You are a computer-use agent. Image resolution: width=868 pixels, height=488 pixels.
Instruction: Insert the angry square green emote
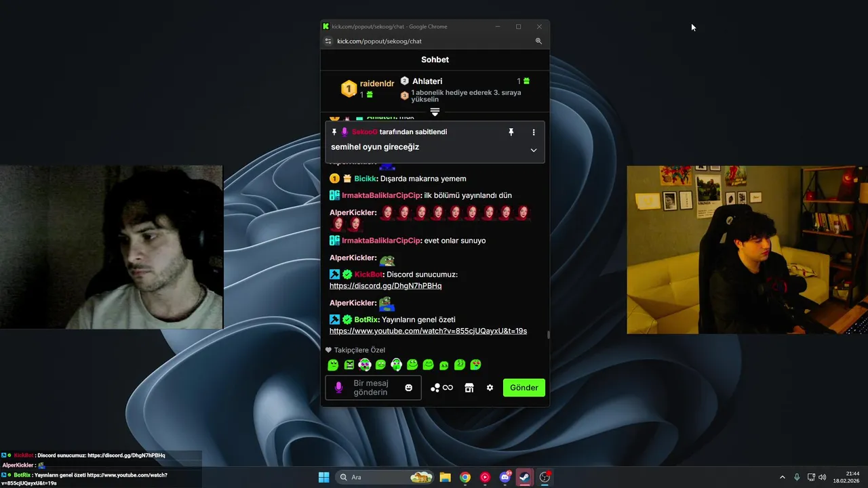tap(349, 365)
